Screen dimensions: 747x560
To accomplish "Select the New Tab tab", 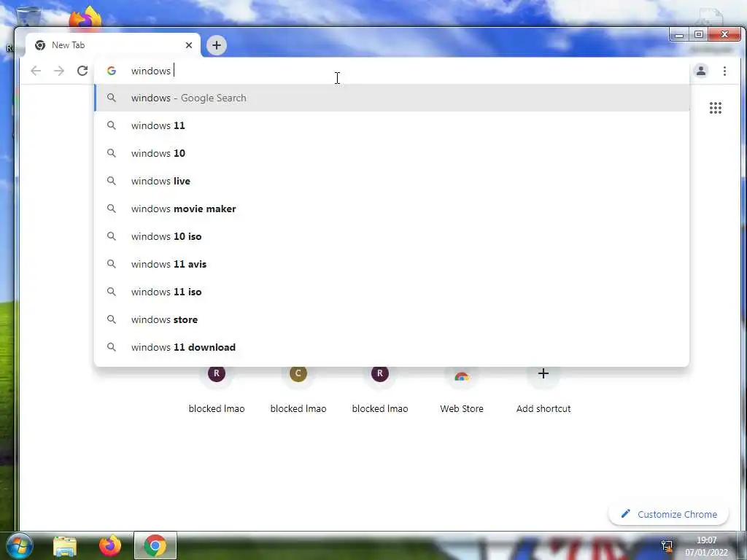I will pos(113,45).
